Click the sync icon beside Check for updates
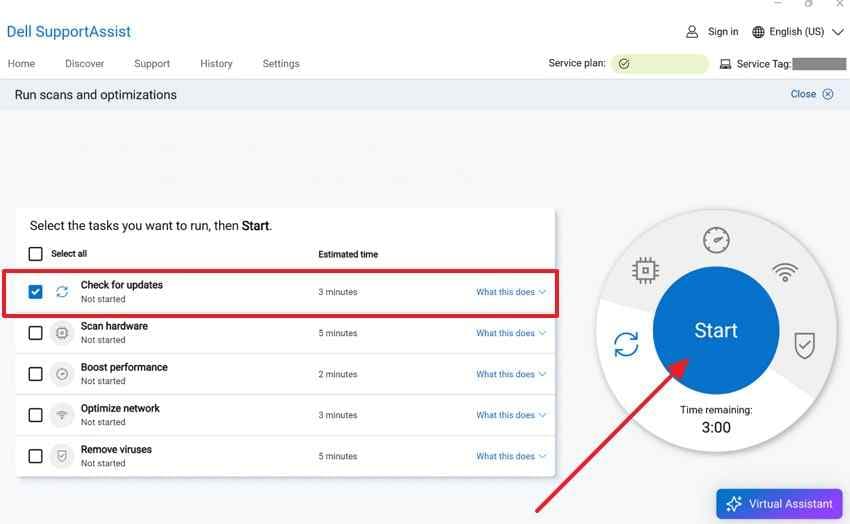Viewport: 850px width, 524px height. coord(62,292)
